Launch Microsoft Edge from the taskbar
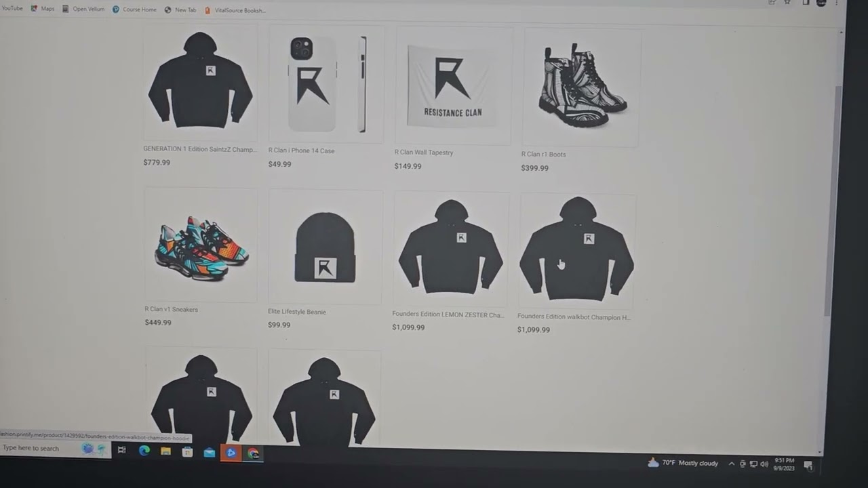Image resolution: width=868 pixels, height=488 pixels. [x=144, y=451]
